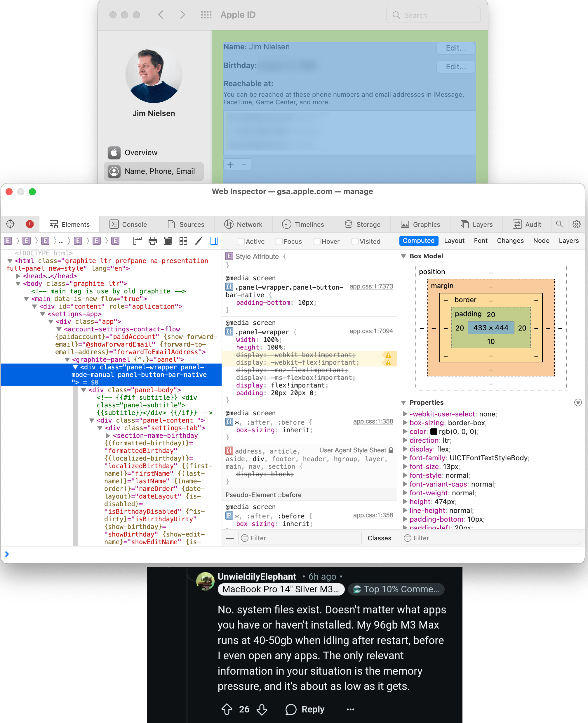Click the print styles icon

point(153,241)
